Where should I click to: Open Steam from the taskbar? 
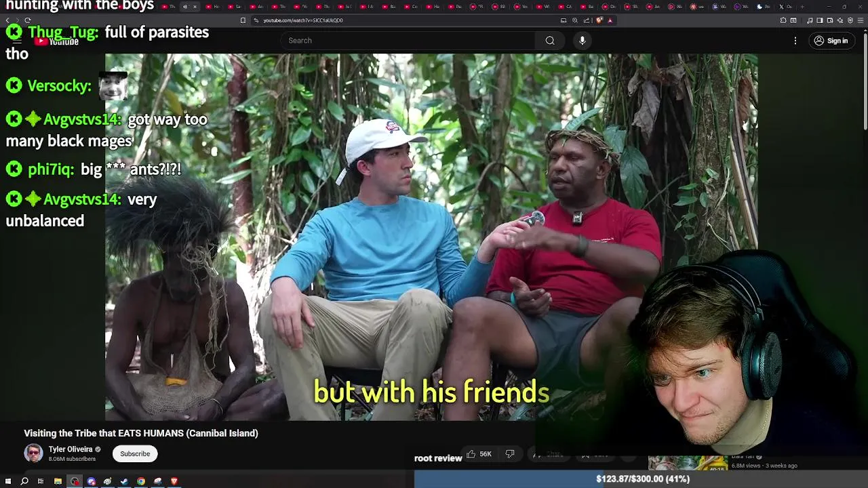(x=124, y=481)
